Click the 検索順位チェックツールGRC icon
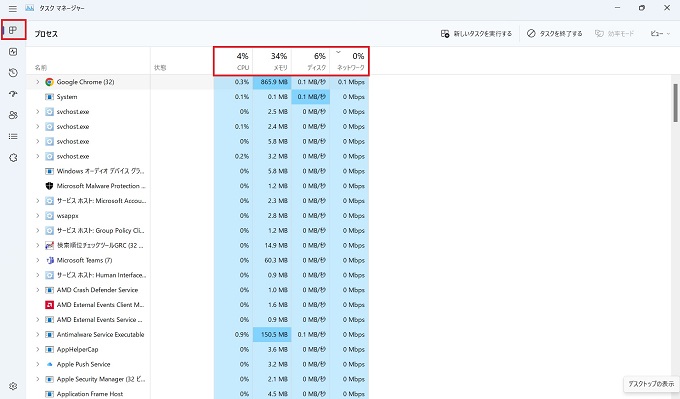 [x=49, y=245]
